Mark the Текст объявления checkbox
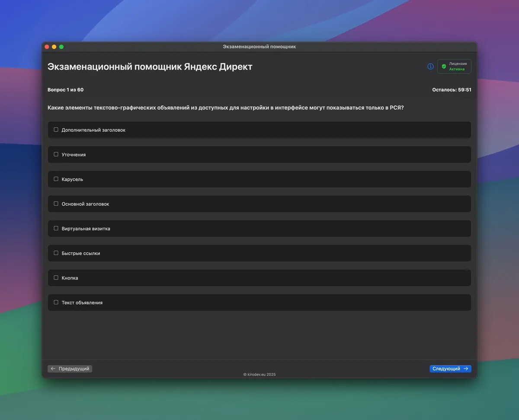 pyautogui.click(x=56, y=302)
